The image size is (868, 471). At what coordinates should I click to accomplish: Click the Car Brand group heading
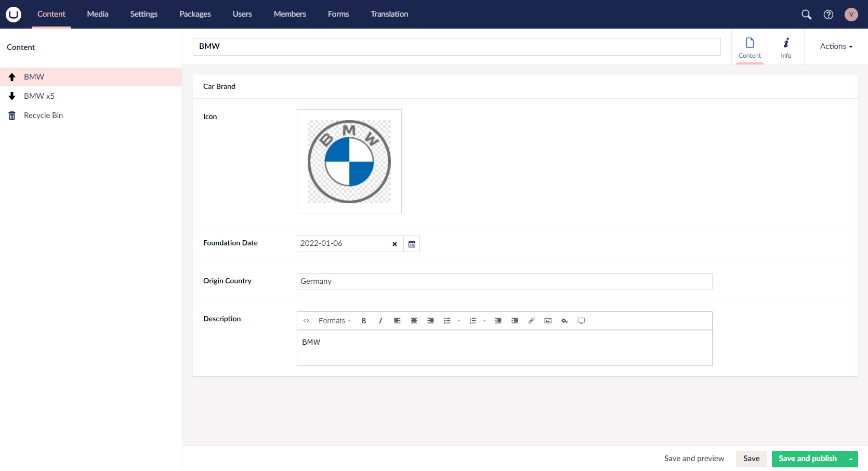tap(219, 86)
